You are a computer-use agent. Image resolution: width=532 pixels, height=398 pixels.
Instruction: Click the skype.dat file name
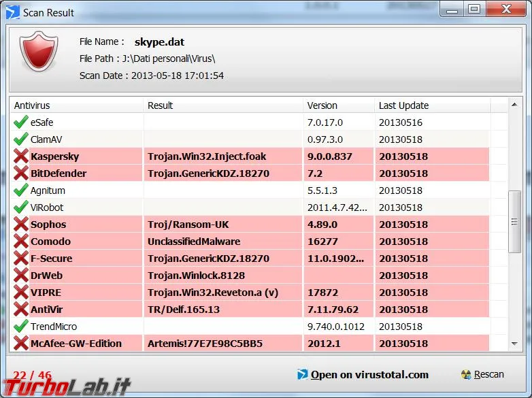159,42
